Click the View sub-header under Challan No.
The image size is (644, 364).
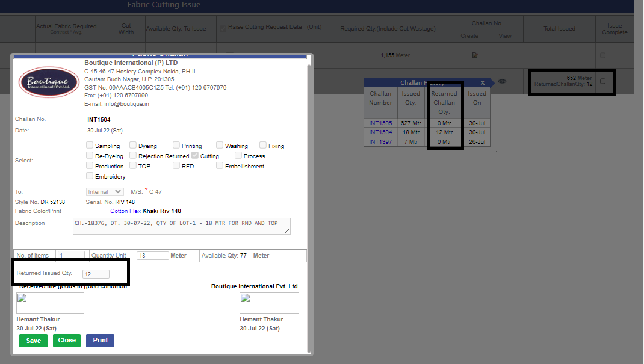click(505, 36)
